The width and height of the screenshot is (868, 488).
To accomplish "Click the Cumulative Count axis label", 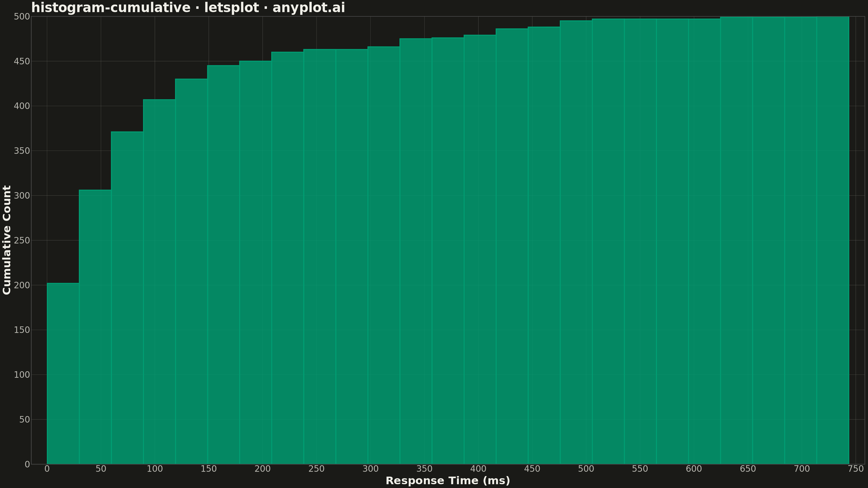I will 7,240.
